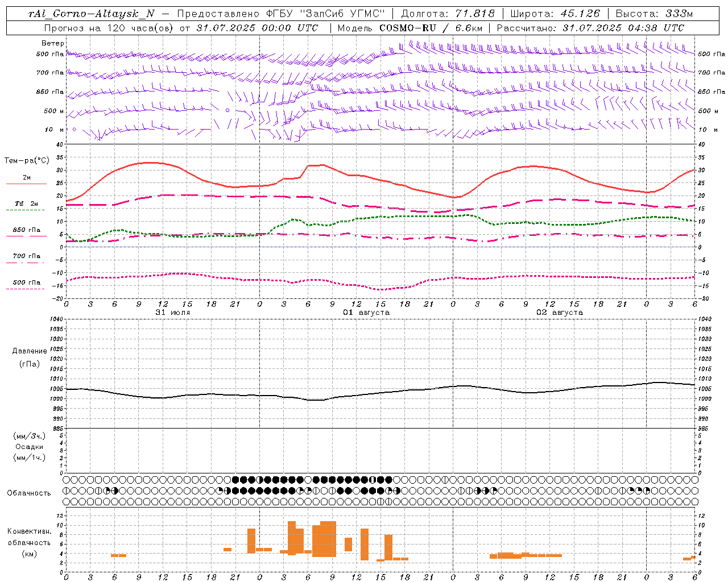The width and height of the screenshot is (728, 582).
Task: Click the Высота: 333м value
Action: pos(654,14)
